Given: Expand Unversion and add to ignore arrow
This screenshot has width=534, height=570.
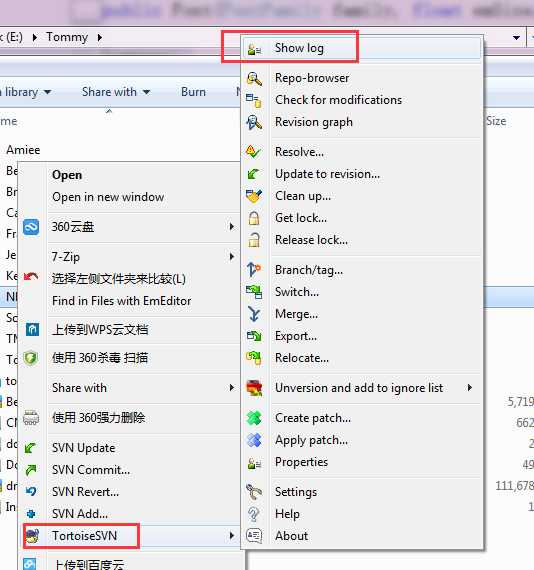Looking at the screenshot, I should click(x=470, y=388).
